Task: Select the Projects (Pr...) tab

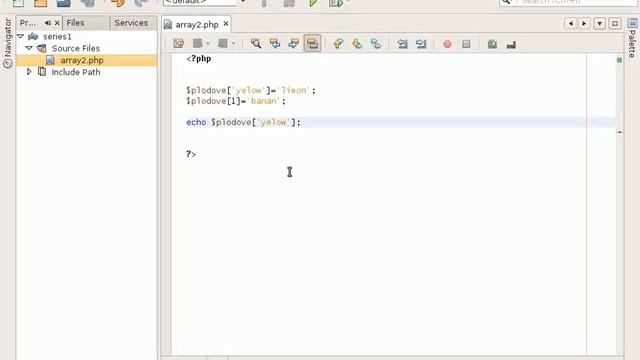Action: (28, 23)
